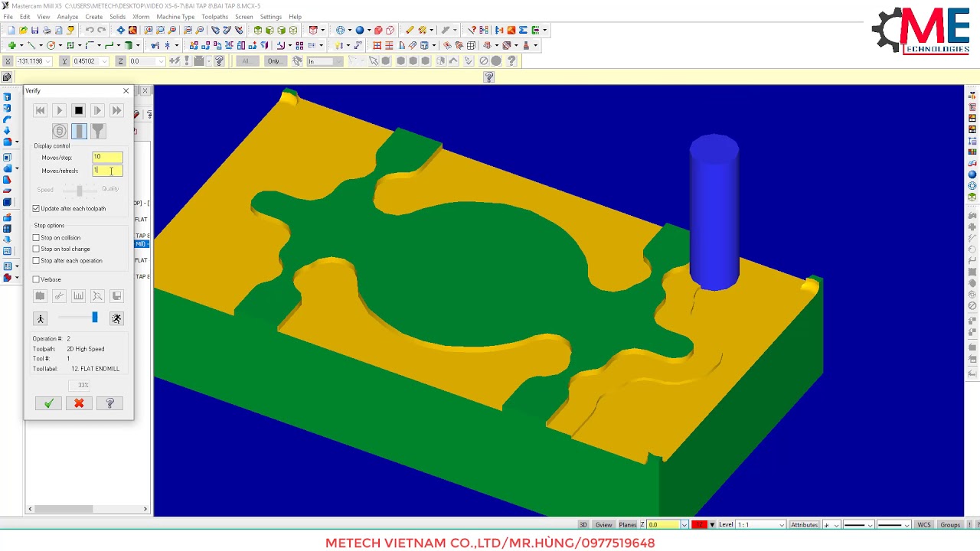Image resolution: width=980 pixels, height=551 pixels.
Task: Restart the verify simulation with rewind button
Action: coord(41,111)
